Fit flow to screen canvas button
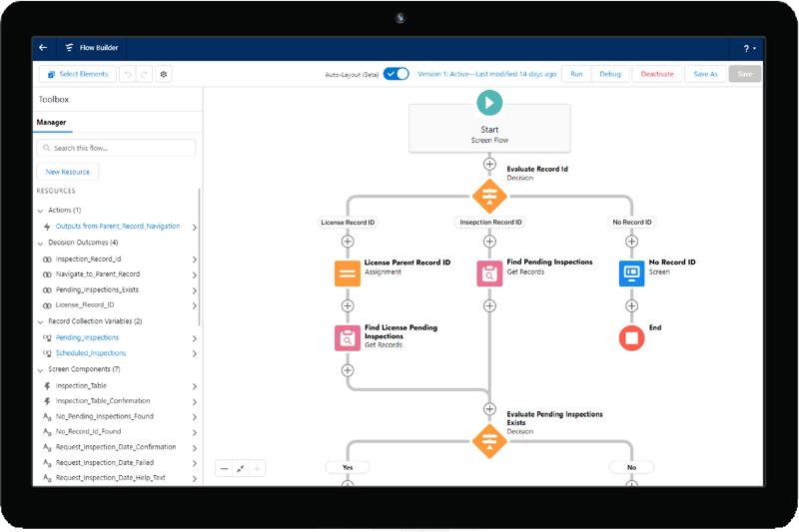The image size is (799, 532). (x=241, y=468)
